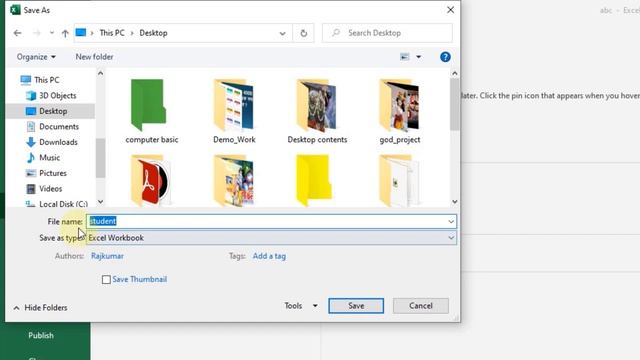Screen dimensions: 640x360
Task: Click the file list scroll-up arrow
Action: click(x=455, y=73)
